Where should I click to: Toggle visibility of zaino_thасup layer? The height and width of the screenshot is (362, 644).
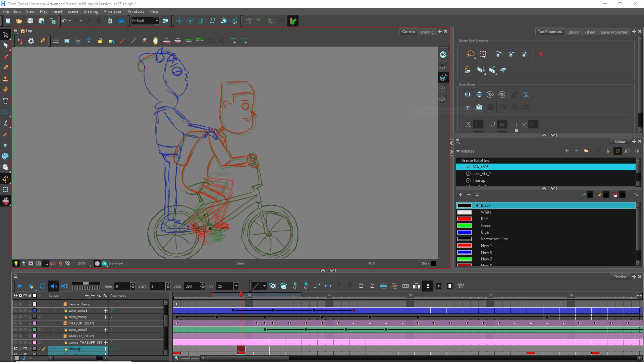click(15, 317)
